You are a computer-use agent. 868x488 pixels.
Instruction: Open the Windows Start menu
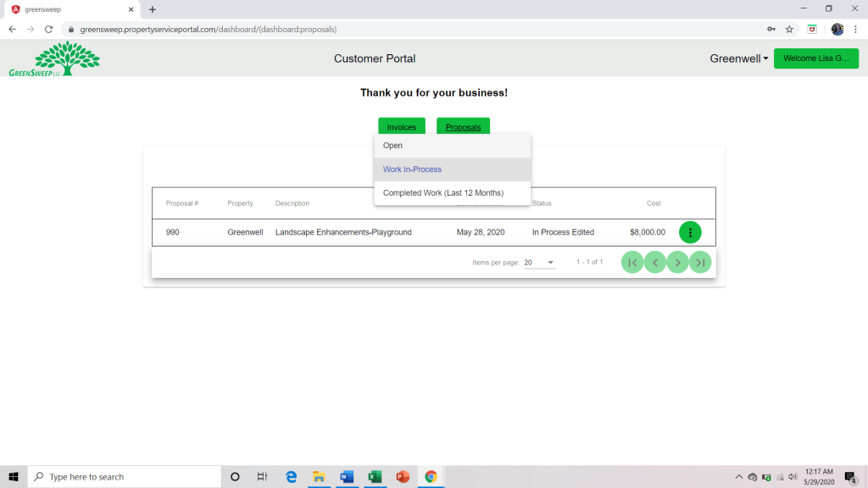[14, 476]
